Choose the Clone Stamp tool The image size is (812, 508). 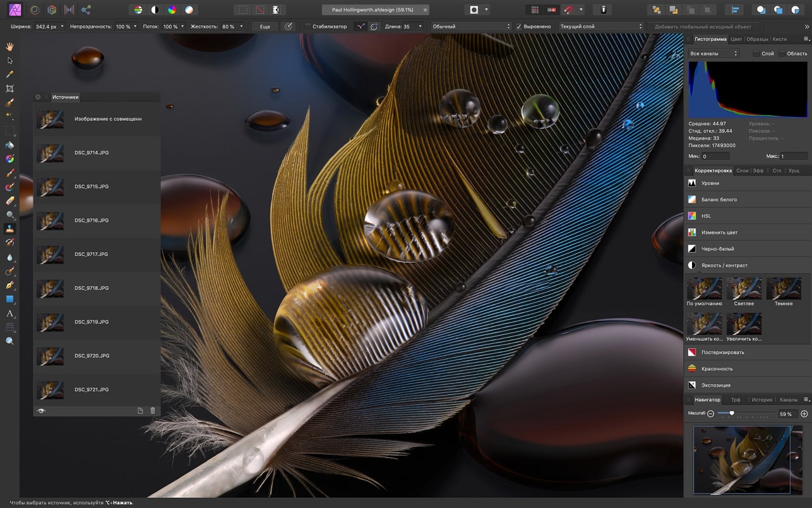[9, 228]
